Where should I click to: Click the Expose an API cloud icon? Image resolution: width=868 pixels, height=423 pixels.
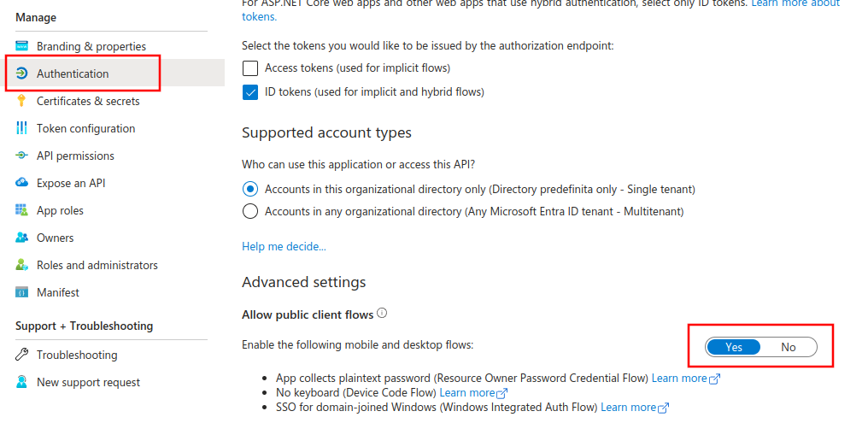[x=21, y=183]
